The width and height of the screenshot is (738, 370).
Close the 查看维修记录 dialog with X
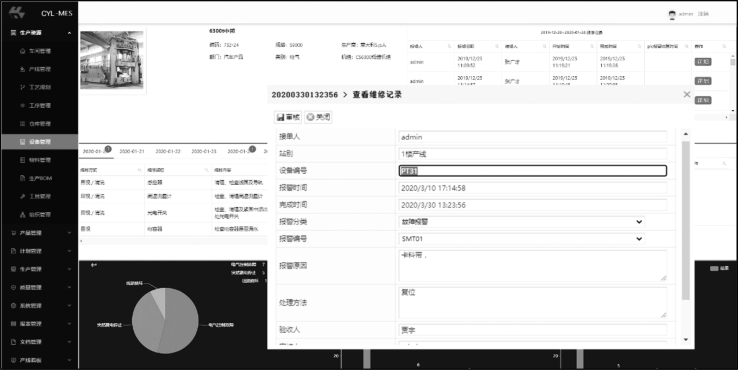687,94
